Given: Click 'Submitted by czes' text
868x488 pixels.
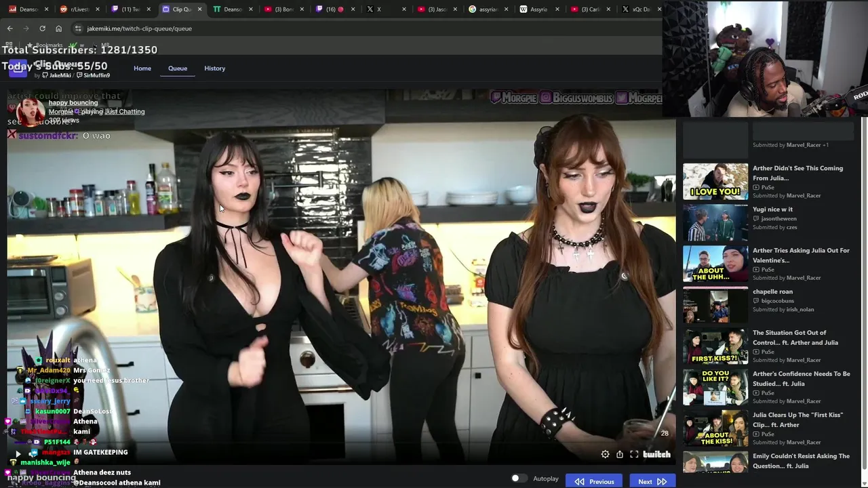Looking at the screenshot, I should [774, 227].
